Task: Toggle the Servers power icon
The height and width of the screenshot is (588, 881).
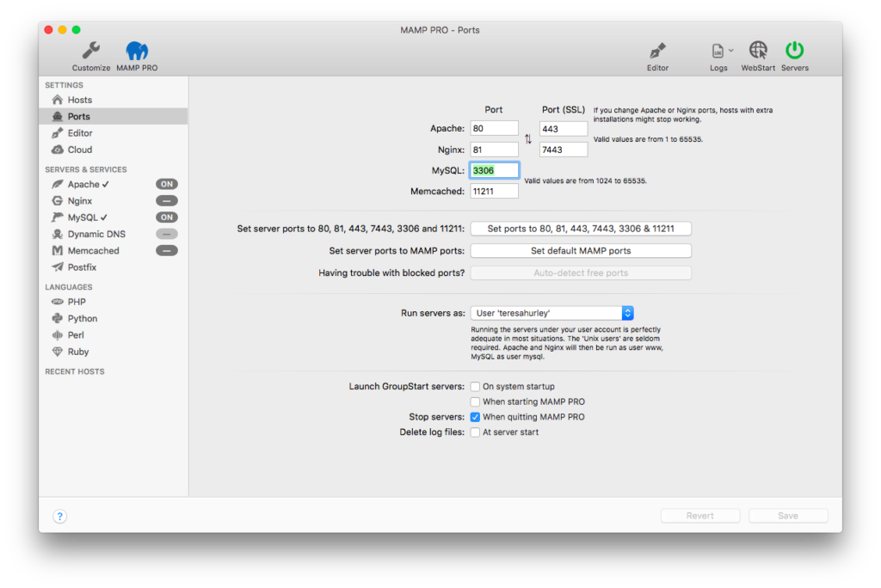Action: [794, 51]
